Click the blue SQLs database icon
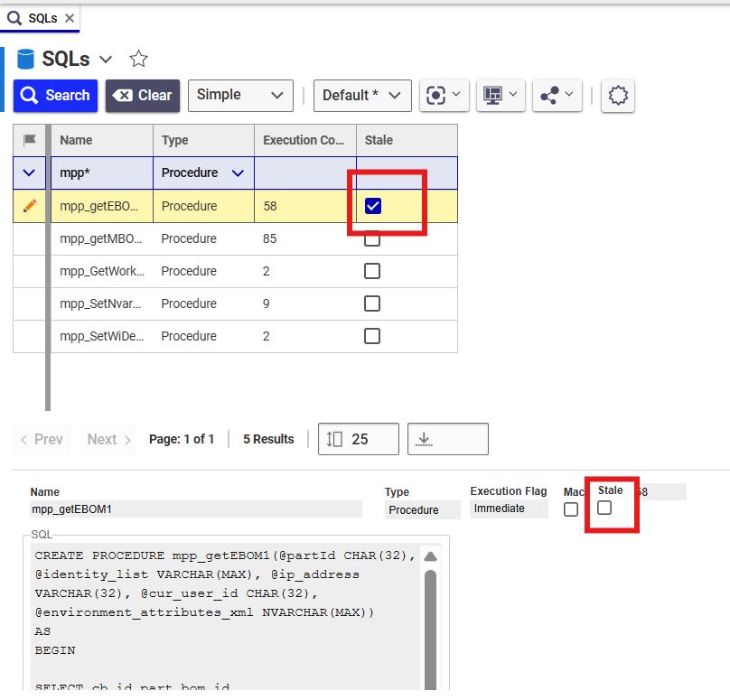The width and height of the screenshot is (730, 700). (x=25, y=59)
